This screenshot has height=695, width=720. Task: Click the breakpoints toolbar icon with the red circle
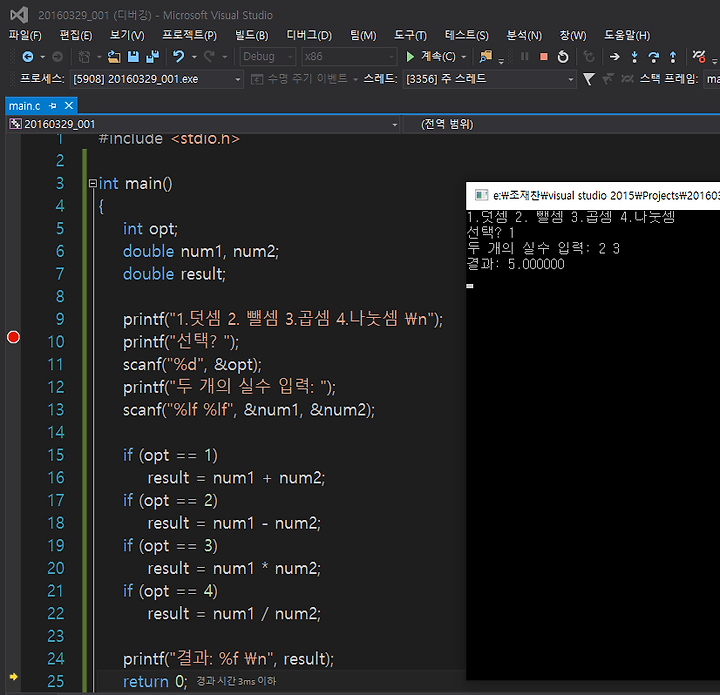[x=699, y=56]
